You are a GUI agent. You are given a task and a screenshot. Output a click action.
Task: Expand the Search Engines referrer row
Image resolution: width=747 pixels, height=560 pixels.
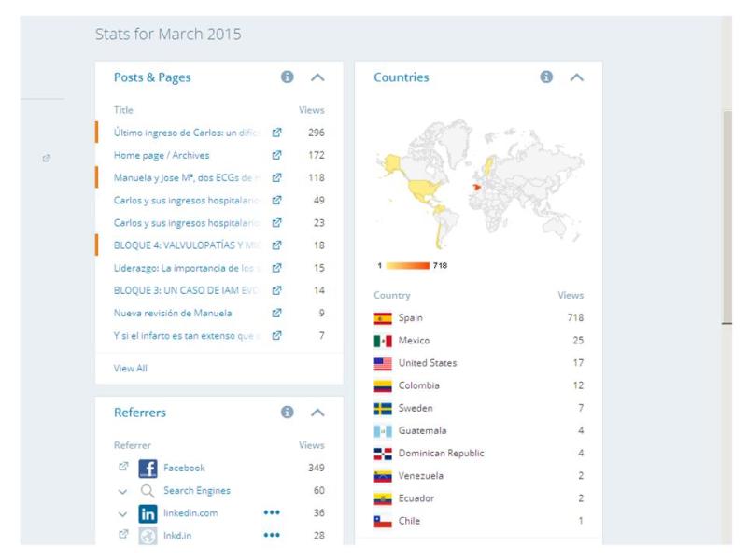122,491
